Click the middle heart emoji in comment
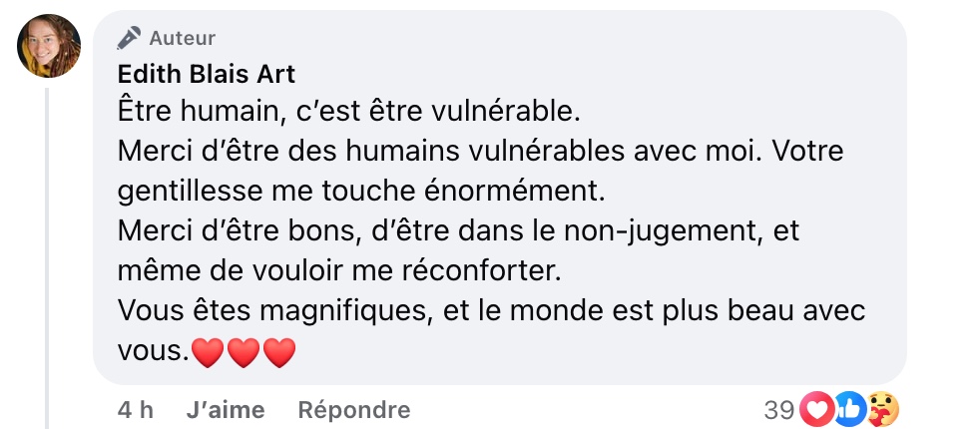Screen dimensions: 980x429 coord(244,353)
